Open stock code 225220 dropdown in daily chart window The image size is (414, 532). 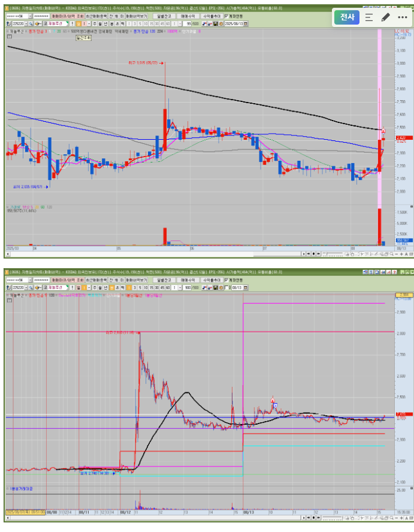coord(26,23)
